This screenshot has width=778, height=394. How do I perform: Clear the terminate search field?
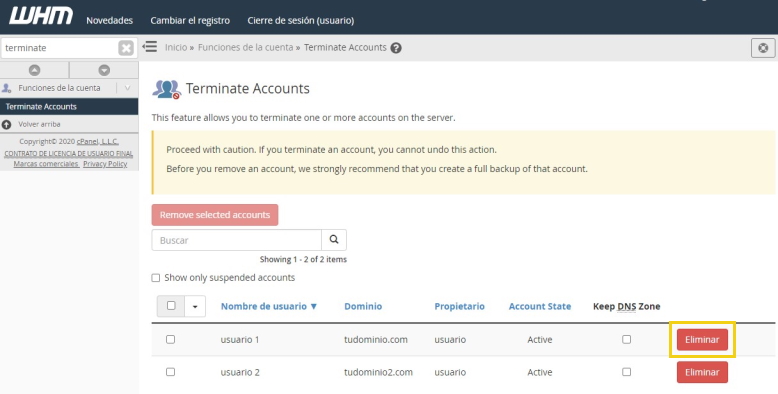126,48
